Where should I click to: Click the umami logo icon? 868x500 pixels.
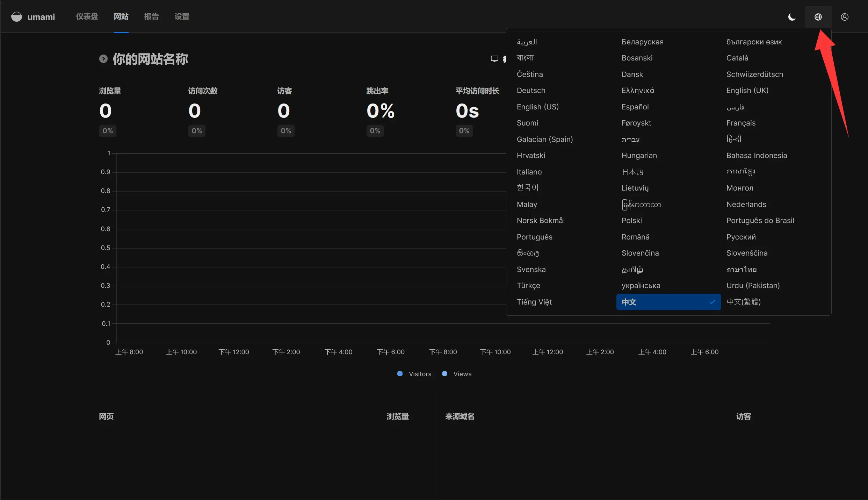[16, 17]
